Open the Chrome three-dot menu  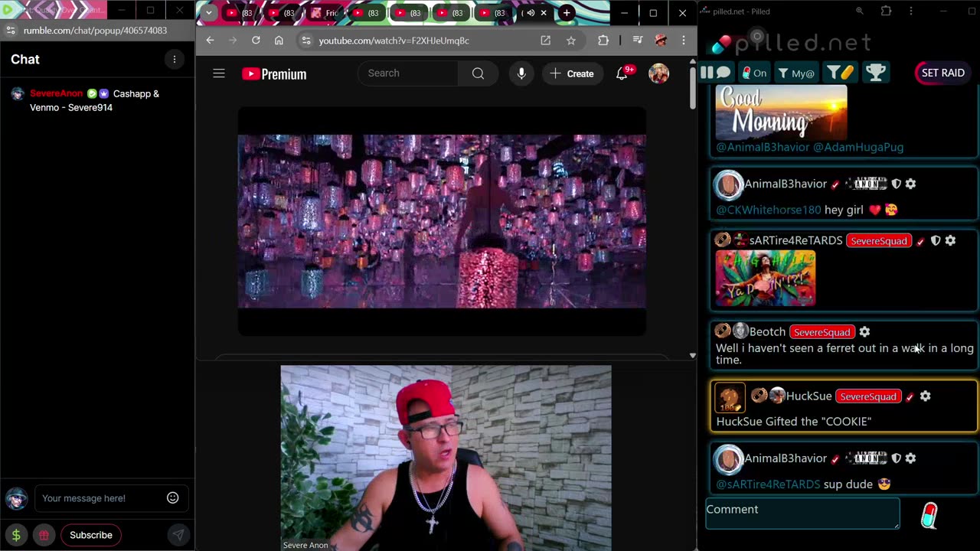[683, 41]
